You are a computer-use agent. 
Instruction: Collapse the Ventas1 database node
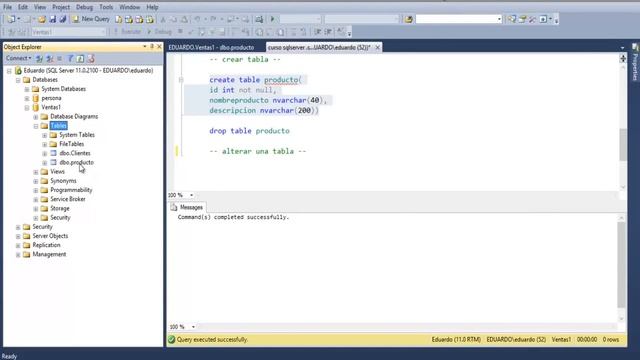[27, 108]
